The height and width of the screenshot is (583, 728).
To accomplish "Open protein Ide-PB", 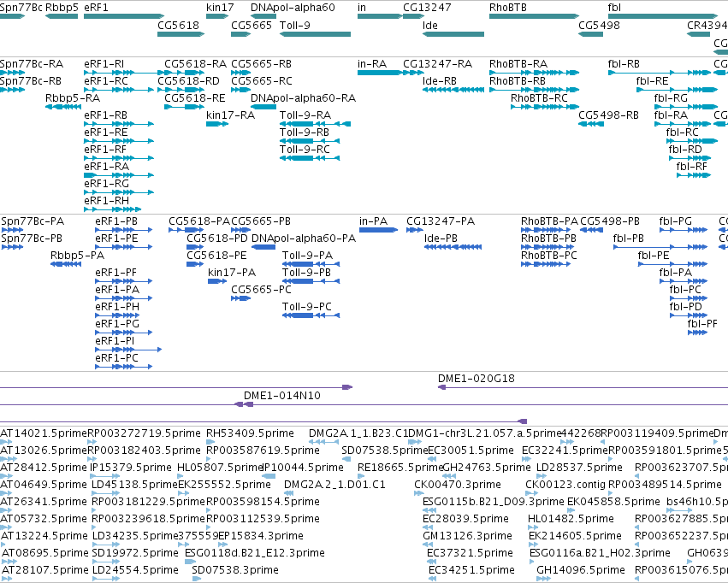I will pyautogui.click(x=453, y=247).
